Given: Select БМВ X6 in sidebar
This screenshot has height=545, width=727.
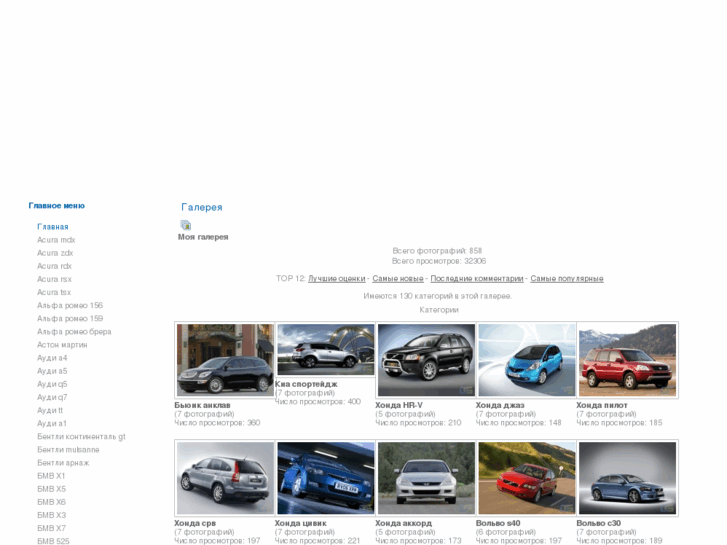Looking at the screenshot, I should pos(51,502).
